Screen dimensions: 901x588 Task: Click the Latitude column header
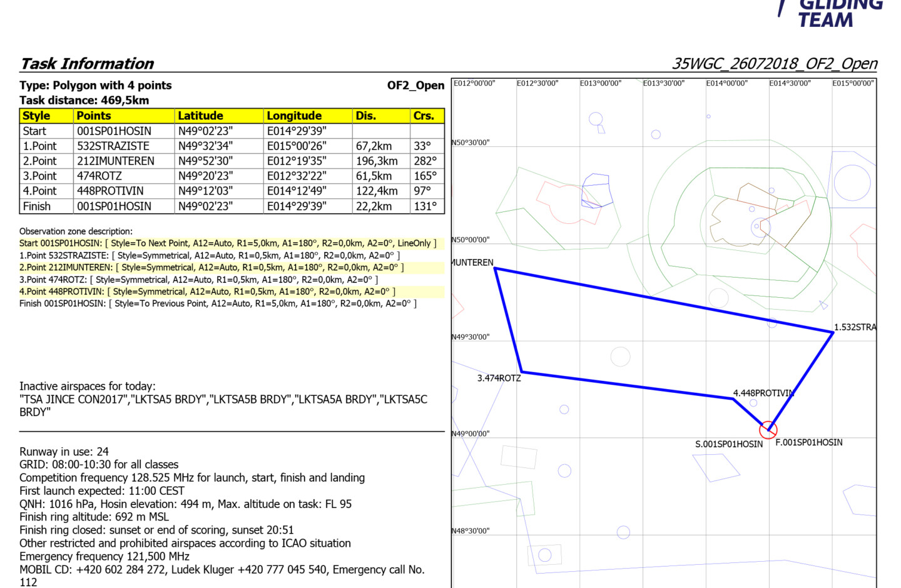click(200, 116)
